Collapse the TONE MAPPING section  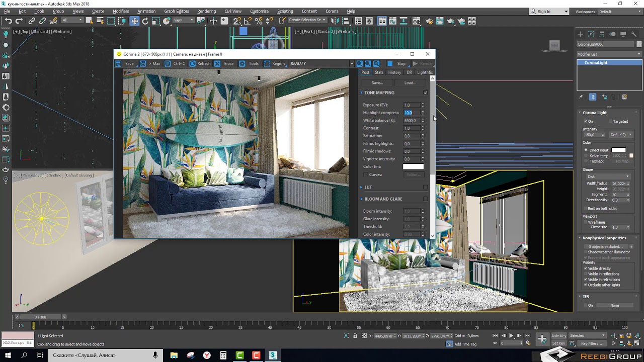(361, 93)
